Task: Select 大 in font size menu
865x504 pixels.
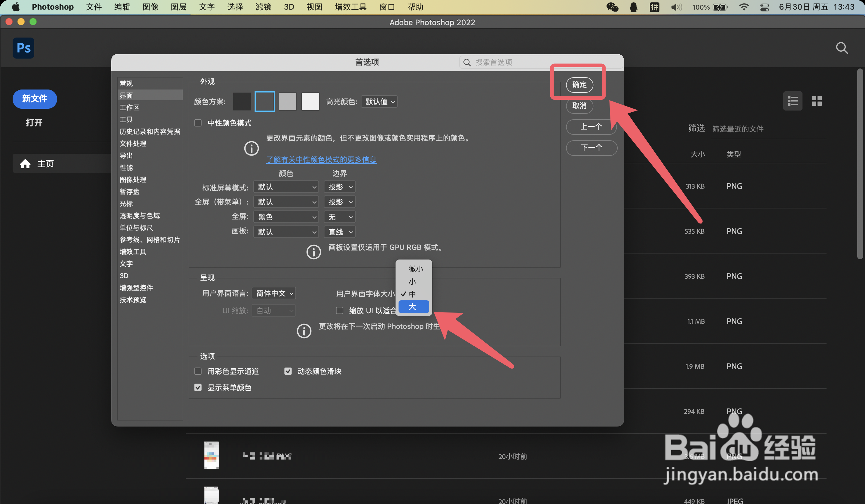Action: click(x=413, y=306)
